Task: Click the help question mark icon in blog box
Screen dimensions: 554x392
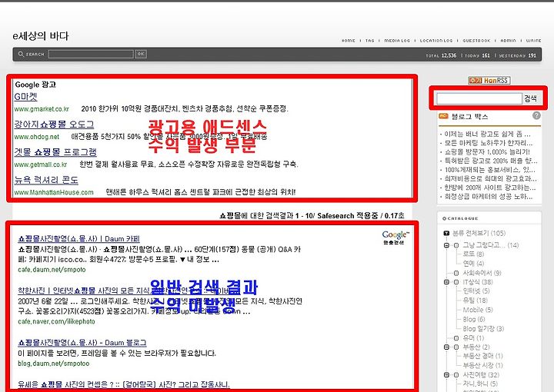Action: point(536,116)
